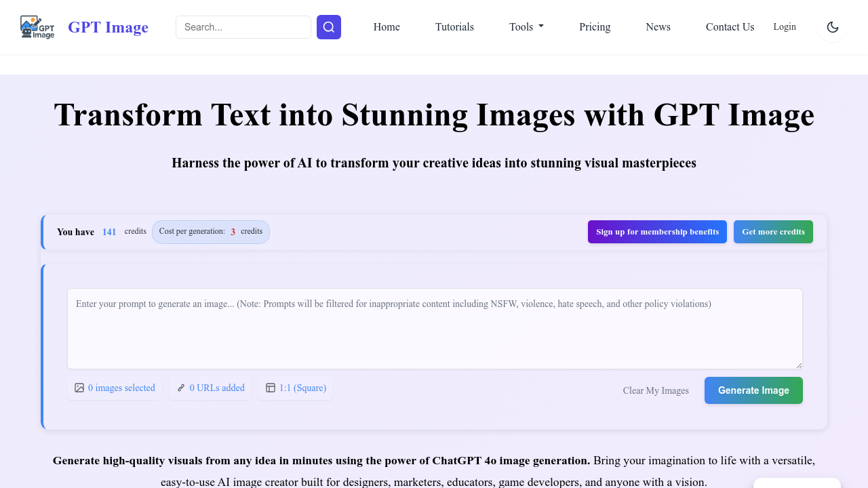
Task: Toggle dark mode with the moon icon
Action: [x=832, y=27]
